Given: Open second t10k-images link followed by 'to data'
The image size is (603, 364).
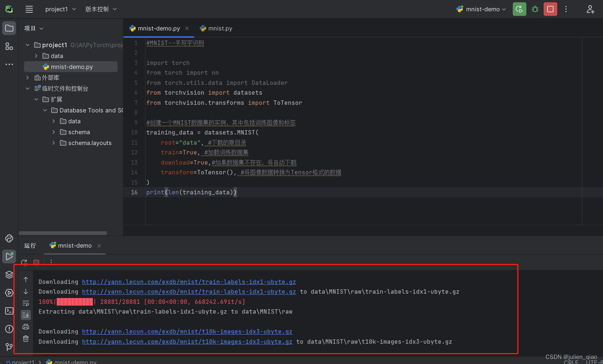Looking at the screenshot, I should [187, 342].
